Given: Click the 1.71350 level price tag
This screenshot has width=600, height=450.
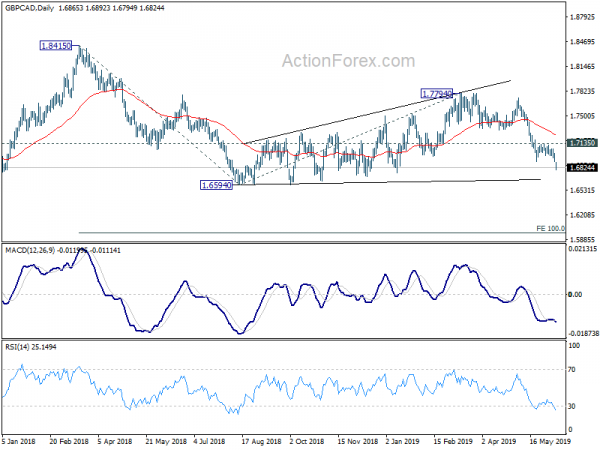Looking at the screenshot, I should click(582, 143).
